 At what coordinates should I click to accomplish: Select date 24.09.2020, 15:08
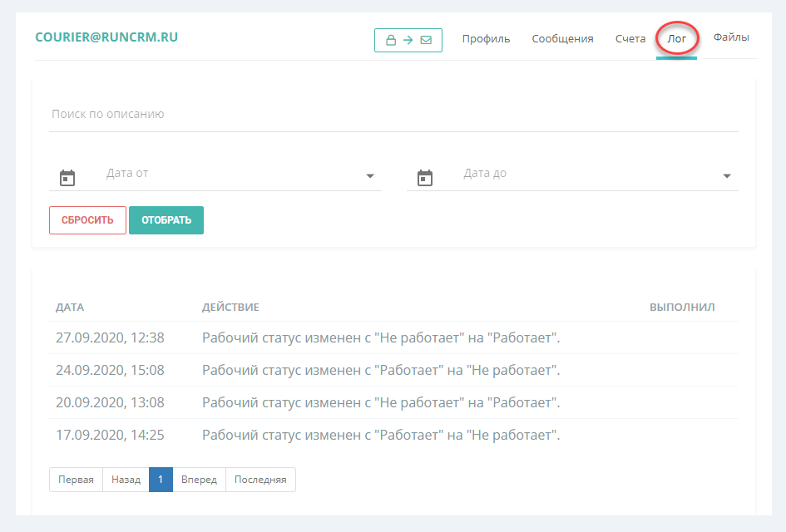pyautogui.click(x=110, y=370)
